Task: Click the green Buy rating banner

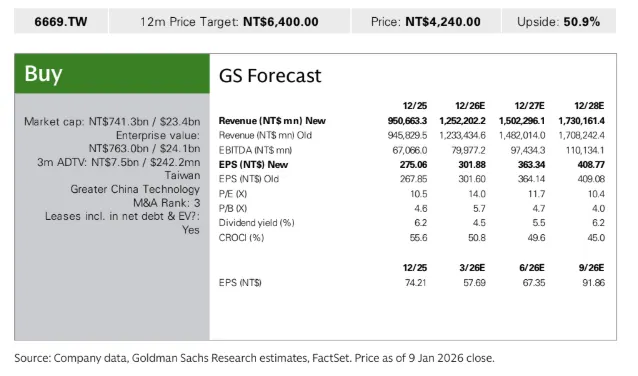Action: [x=112, y=74]
